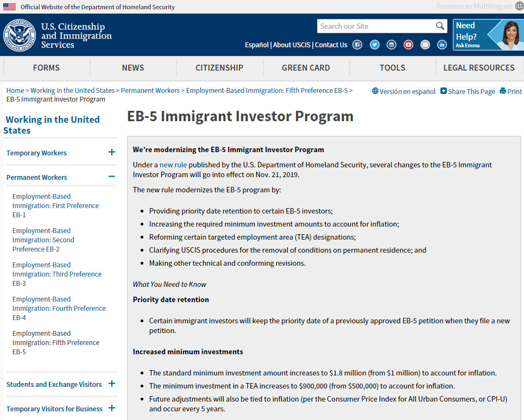Click the 'Increased minimum investments' subheading
524x420 pixels.
coord(188,352)
